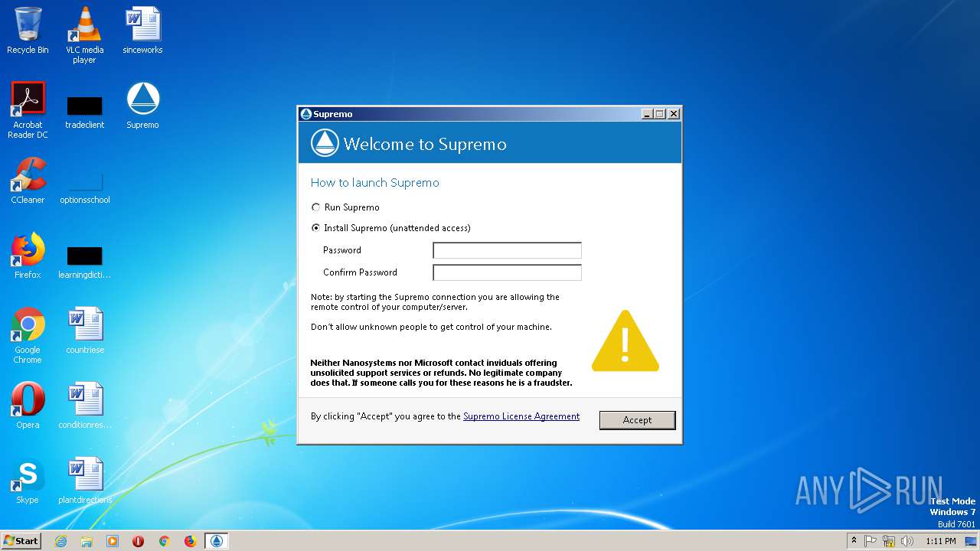Select VLC media player desktop shortcut
This screenshot has height=551, width=980.
pyautogui.click(x=84, y=35)
